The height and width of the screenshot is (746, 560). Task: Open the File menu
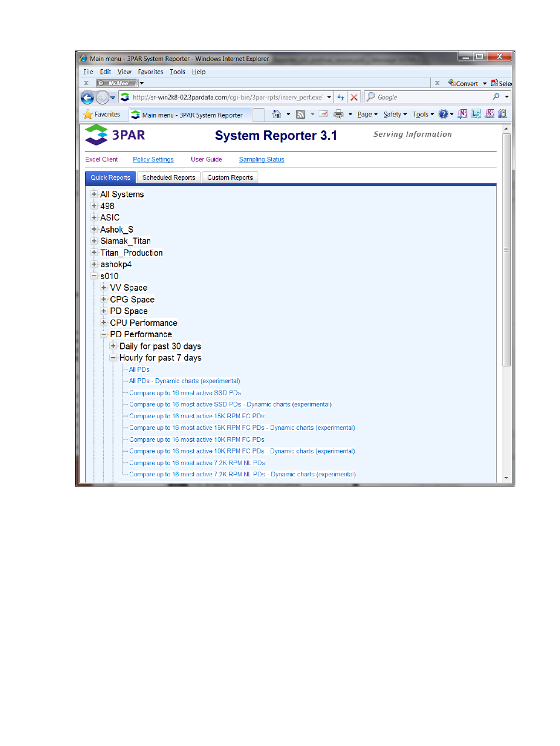tap(88, 72)
